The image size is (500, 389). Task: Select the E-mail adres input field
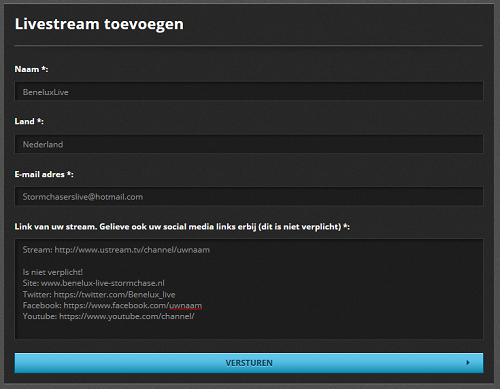(249, 196)
